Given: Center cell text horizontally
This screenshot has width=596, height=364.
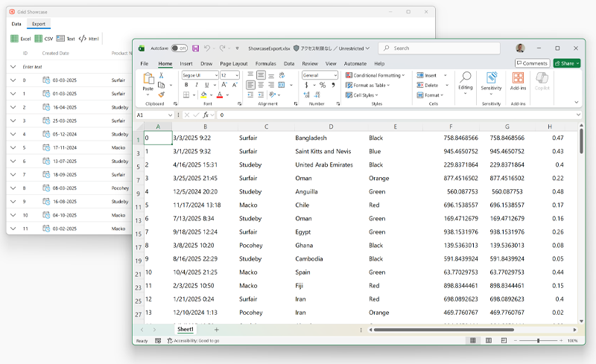Looking at the screenshot, I should 261,85.
